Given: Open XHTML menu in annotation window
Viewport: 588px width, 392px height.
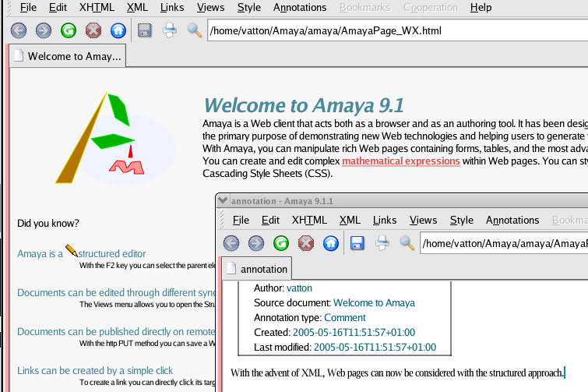Looking at the screenshot, I should (x=309, y=221).
